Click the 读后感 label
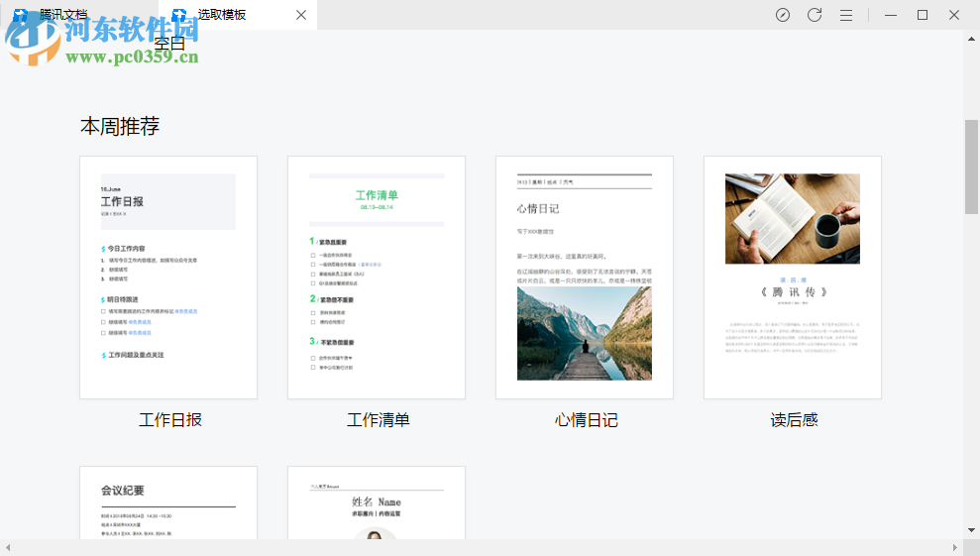980x556 pixels. 794,419
